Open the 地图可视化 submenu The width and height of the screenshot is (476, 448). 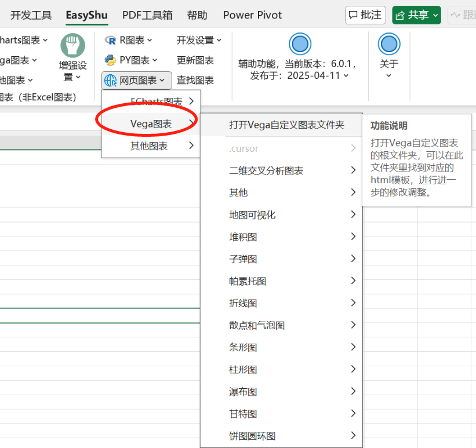point(281,214)
